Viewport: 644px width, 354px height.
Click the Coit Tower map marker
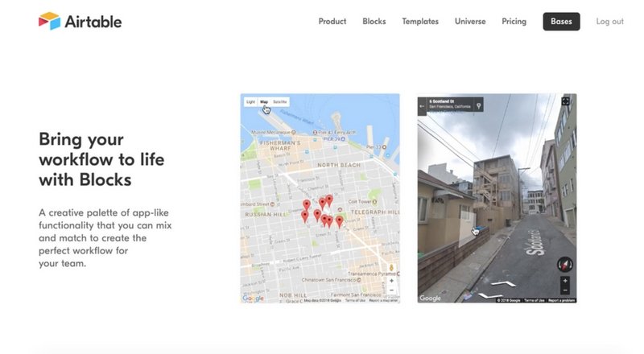point(374,202)
